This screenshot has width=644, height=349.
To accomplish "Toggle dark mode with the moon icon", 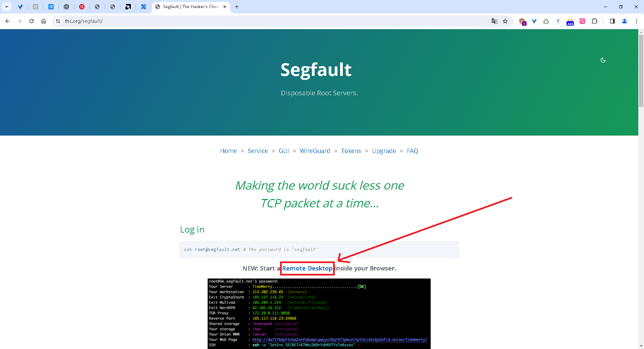I will pyautogui.click(x=603, y=60).
